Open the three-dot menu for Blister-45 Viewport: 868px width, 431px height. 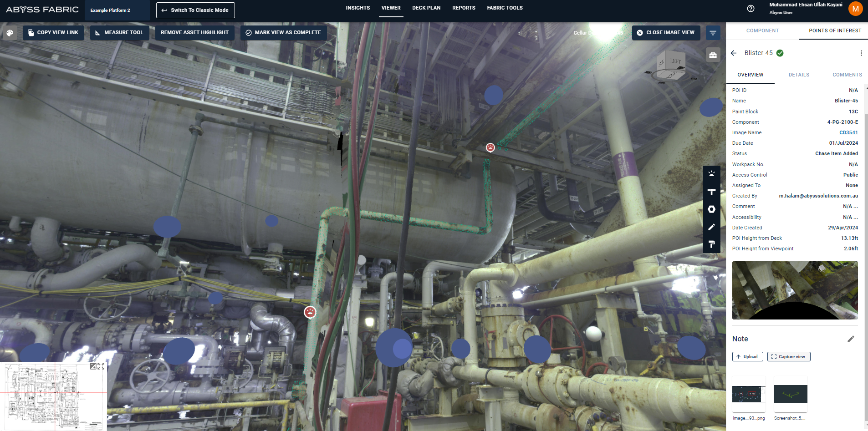pos(861,53)
